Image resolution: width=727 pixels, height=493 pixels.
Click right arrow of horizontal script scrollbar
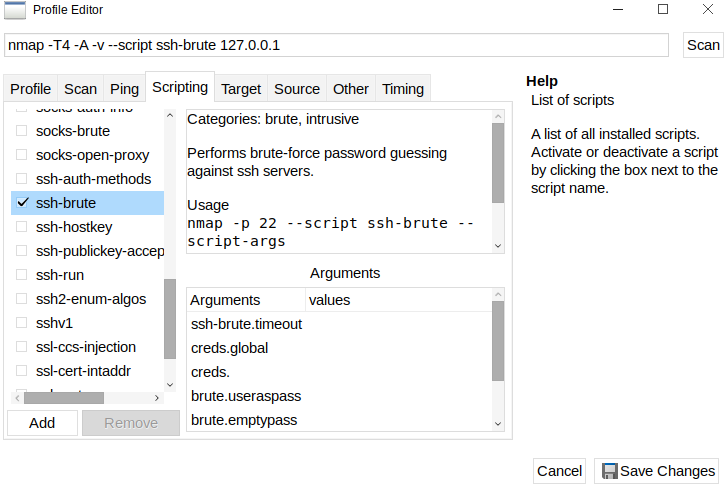[x=157, y=397]
